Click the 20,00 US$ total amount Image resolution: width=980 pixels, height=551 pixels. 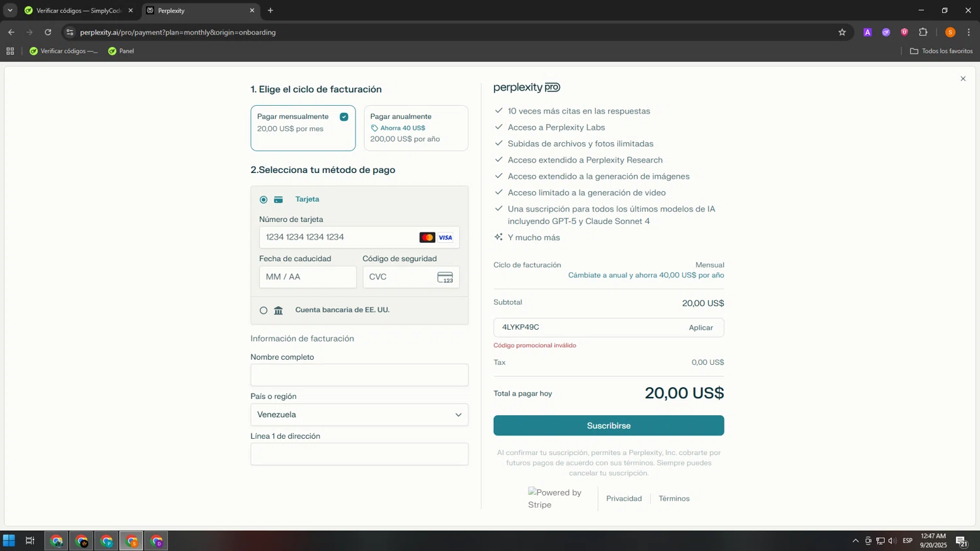tap(684, 393)
